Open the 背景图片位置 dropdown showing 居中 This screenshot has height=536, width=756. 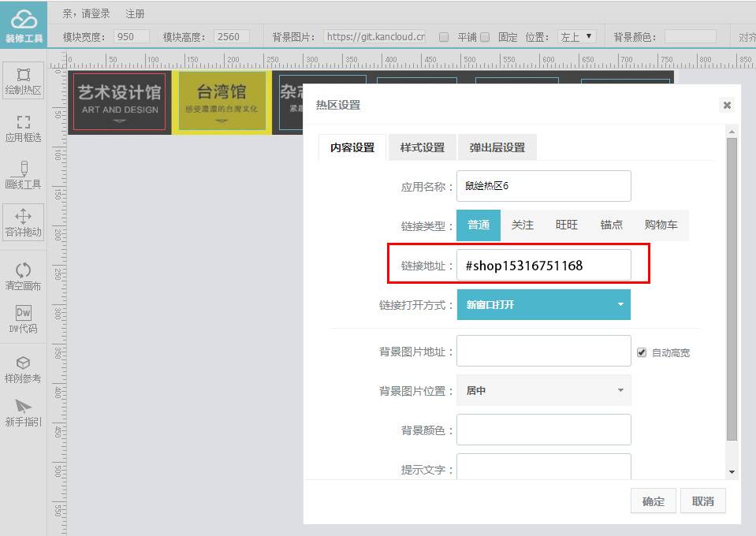point(543,390)
